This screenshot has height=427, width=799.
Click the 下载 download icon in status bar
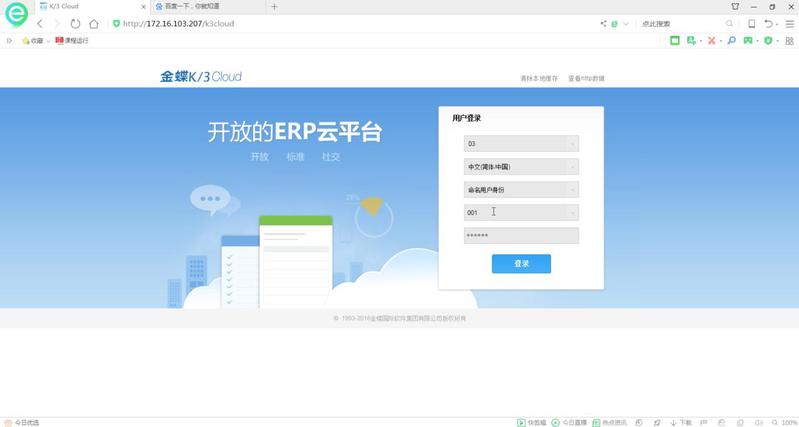click(680, 422)
